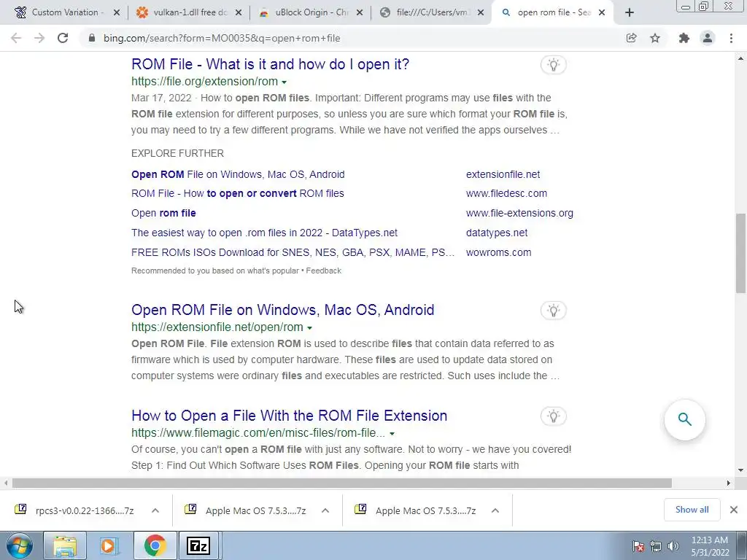
Task: Open the Chrome three-dot menu
Action: [x=731, y=38]
